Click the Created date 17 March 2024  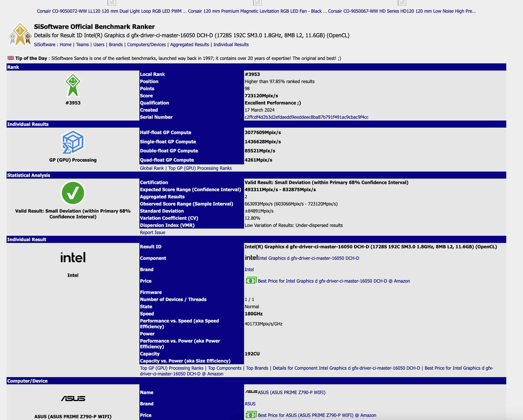click(259, 110)
